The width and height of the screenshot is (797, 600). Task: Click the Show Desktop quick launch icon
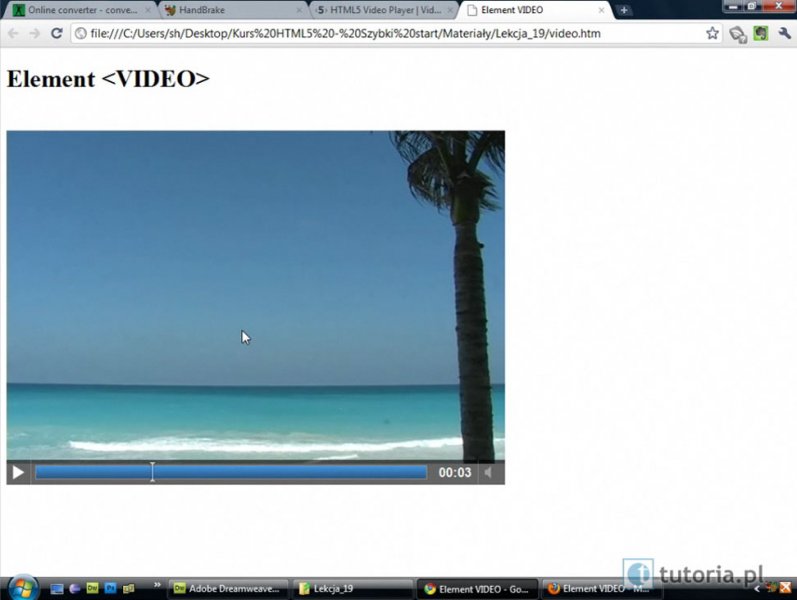coord(57,589)
